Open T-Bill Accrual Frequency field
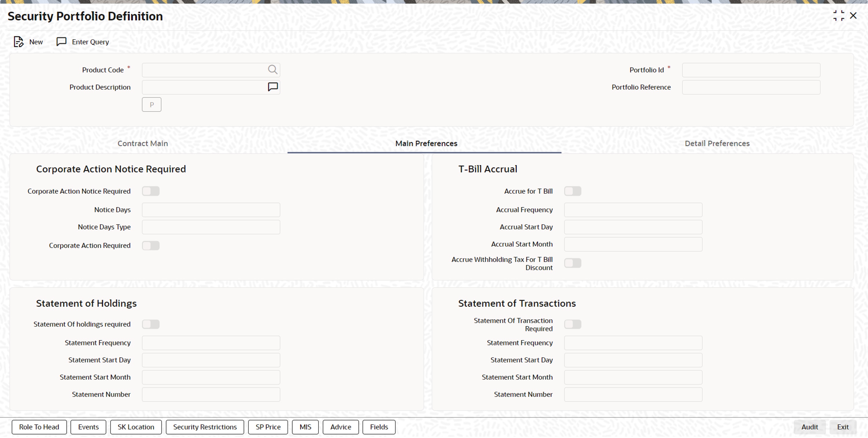The image size is (868, 438). [633, 210]
